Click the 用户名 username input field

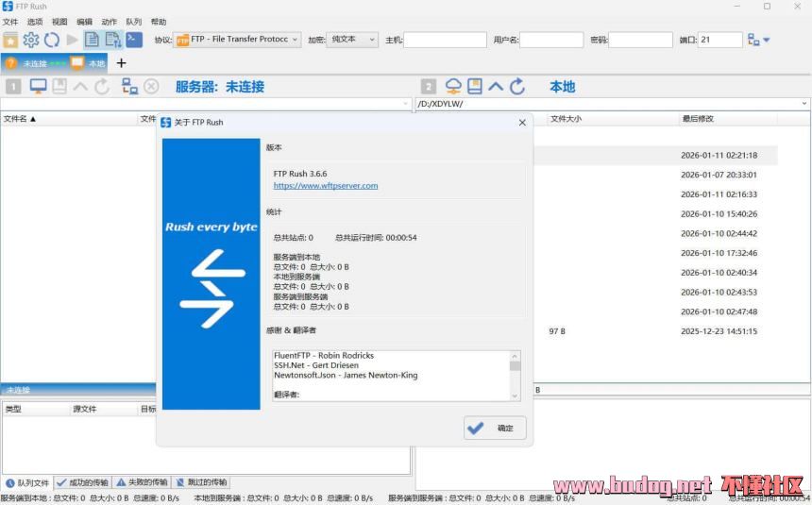[x=551, y=40]
